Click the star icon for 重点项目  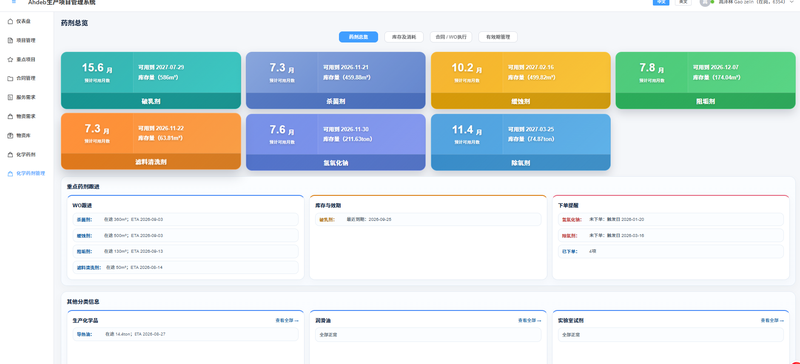click(11, 59)
